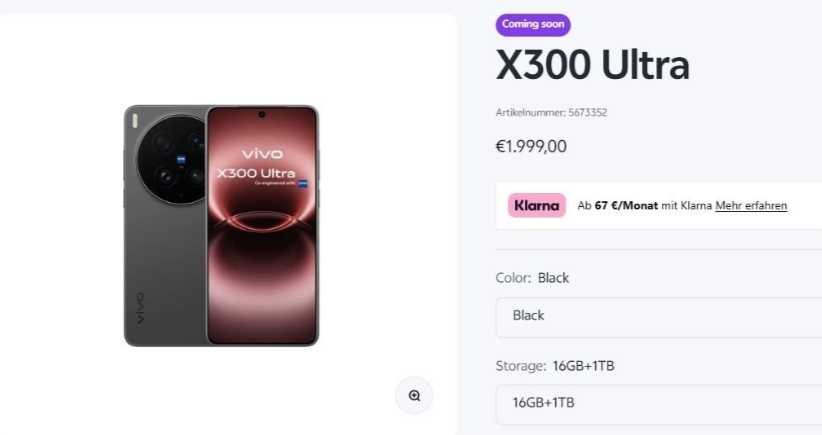822x435 pixels.
Task: Open the Mehr erfahren link
Action: click(751, 206)
